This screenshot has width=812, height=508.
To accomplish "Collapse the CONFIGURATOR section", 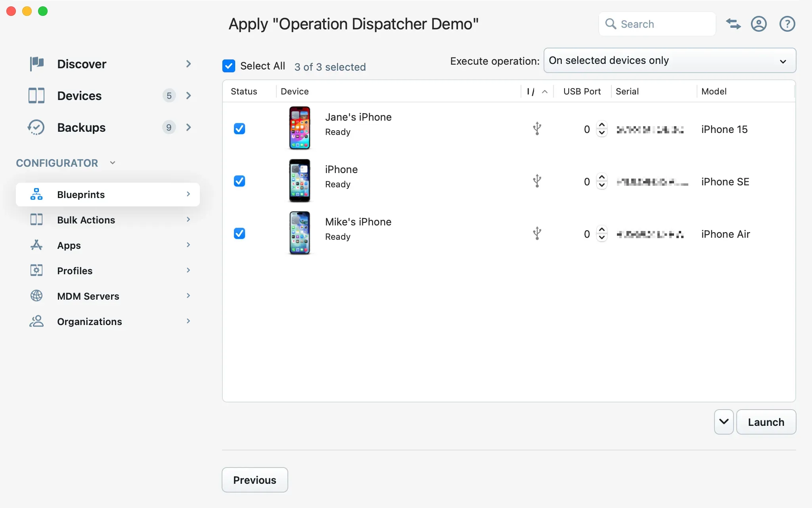I will [x=112, y=163].
